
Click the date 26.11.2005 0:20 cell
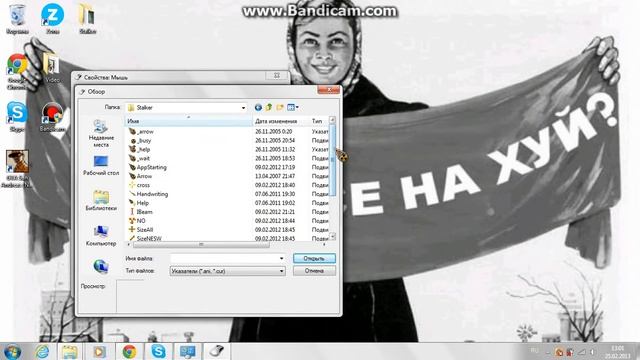pos(273,131)
